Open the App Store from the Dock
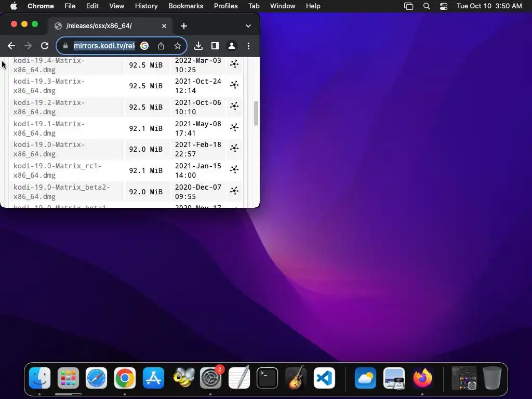Viewport: 532px width, 399px height. click(153, 378)
